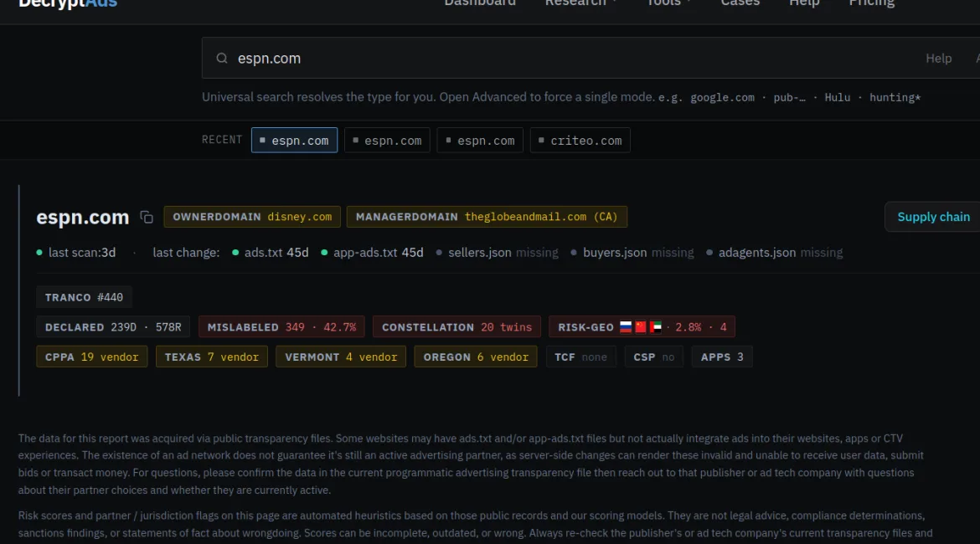The width and height of the screenshot is (980, 544).
Task: Click the OREGON 6 vendor badge
Action: 476,357
